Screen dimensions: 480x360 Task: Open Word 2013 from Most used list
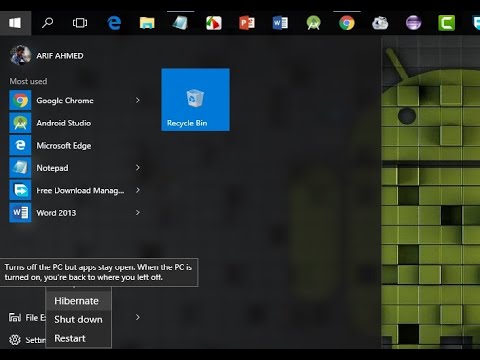coord(75,213)
